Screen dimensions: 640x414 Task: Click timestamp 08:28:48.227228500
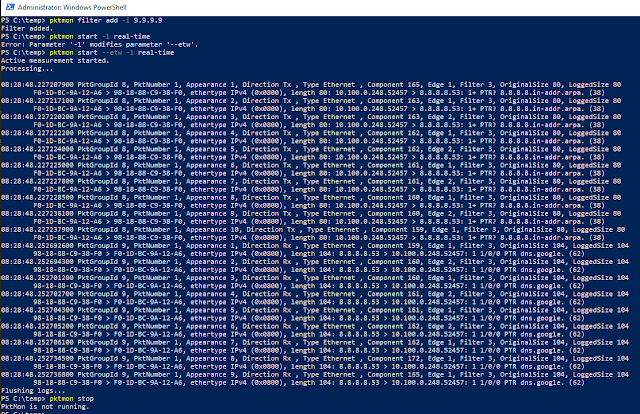[37, 198]
